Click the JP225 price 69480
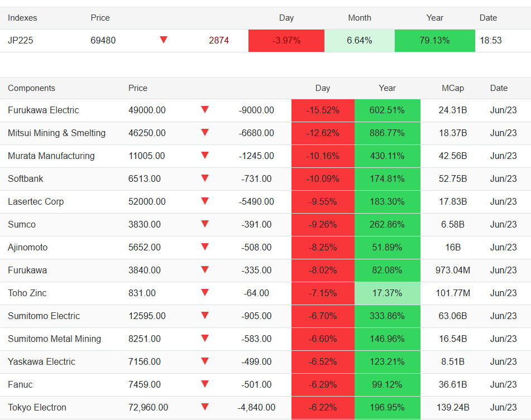531x420 pixels. [x=103, y=41]
